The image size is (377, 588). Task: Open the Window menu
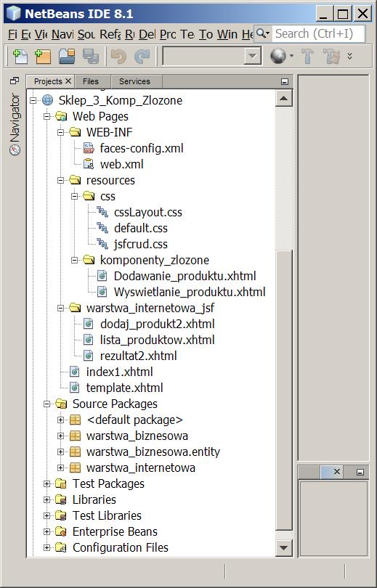[227, 35]
